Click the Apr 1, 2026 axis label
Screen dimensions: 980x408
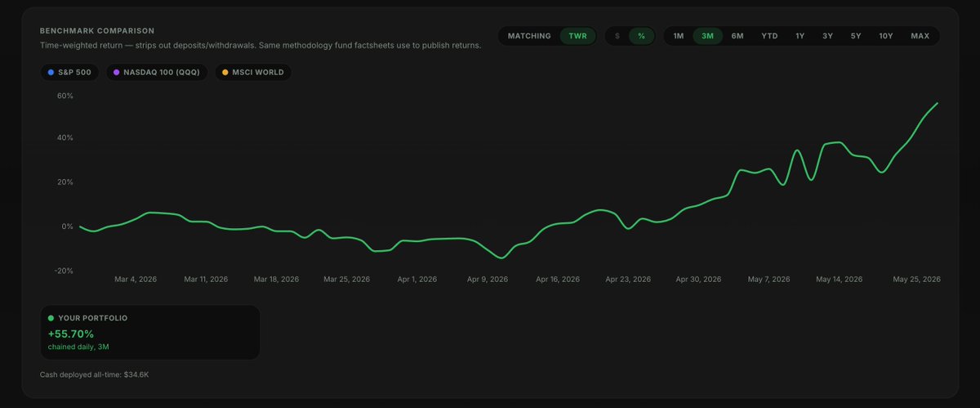click(x=417, y=280)
